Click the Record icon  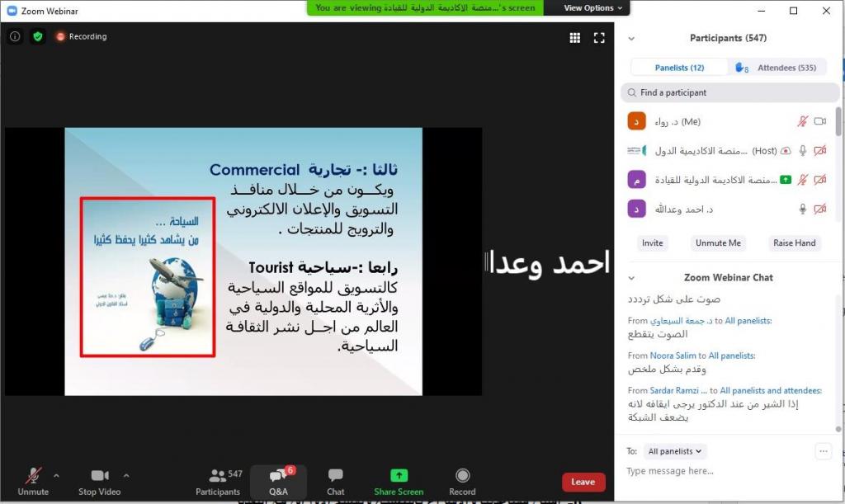[462, 476]
